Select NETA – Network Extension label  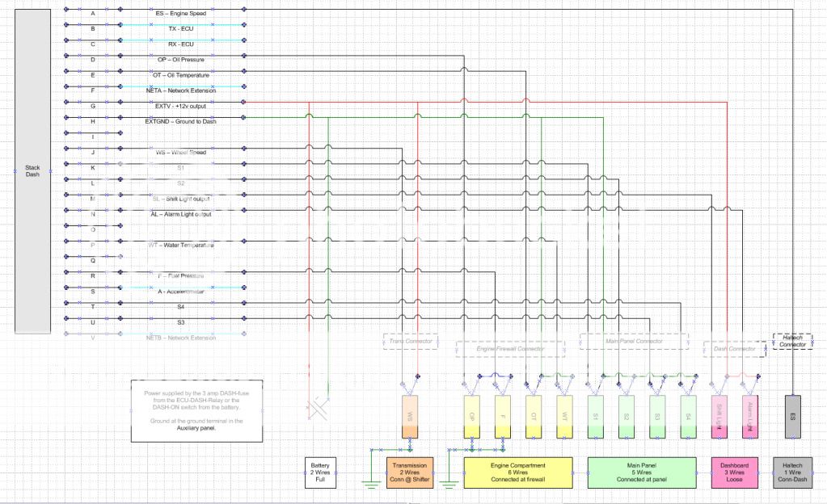point(181,90)
